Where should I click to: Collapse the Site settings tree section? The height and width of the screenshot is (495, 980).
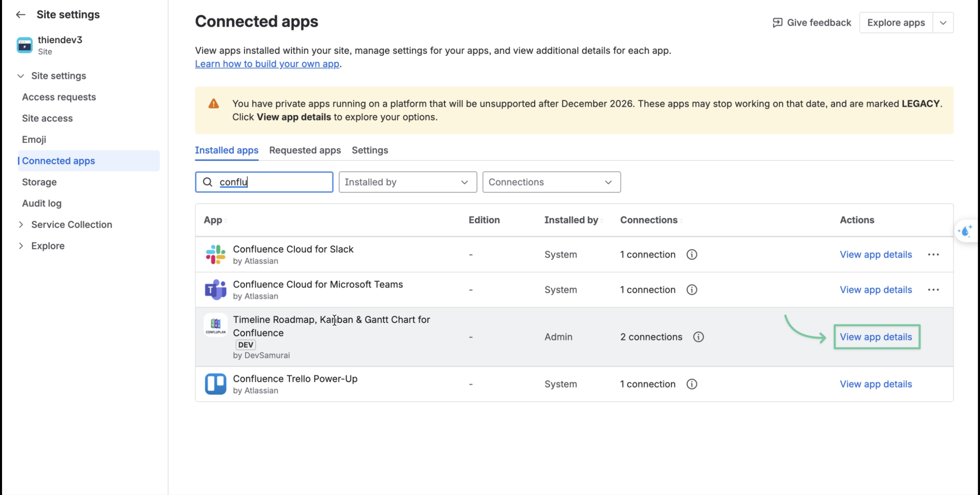21,76
